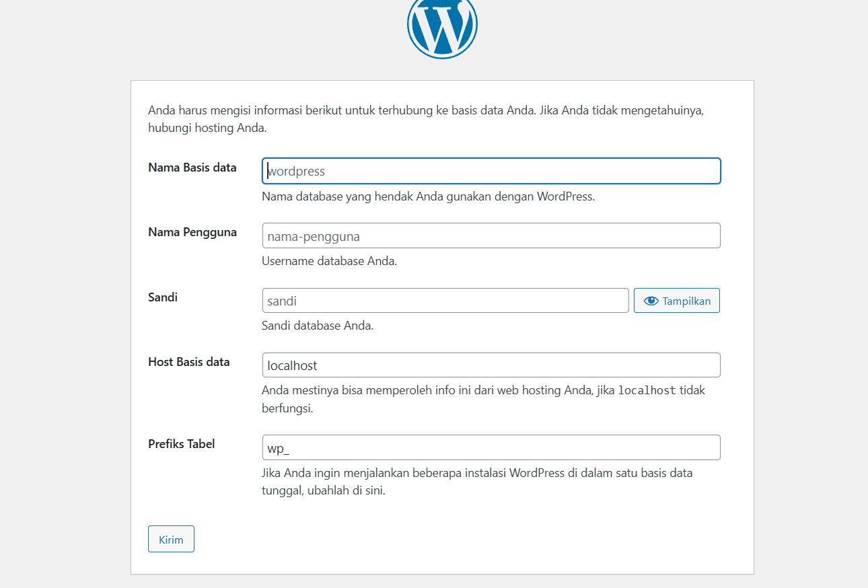
Task: Click the "Username database Anda" description
Action: pos(329,261)
